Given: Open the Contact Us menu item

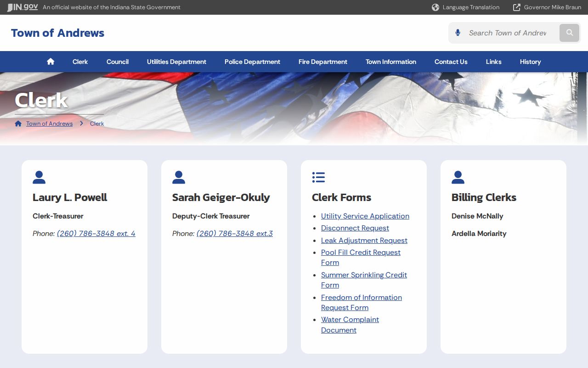Looking at the screenshot, I should [x=451, y=62].
